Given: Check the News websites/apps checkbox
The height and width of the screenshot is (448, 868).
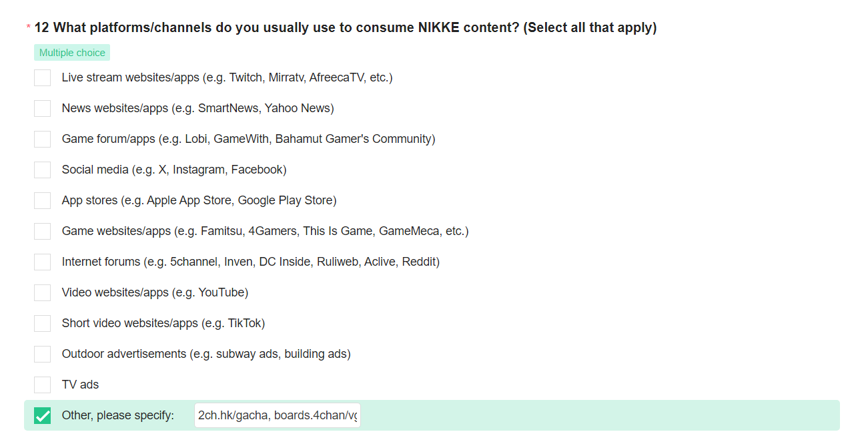Looking at the screenshot, I should point(42,108).
